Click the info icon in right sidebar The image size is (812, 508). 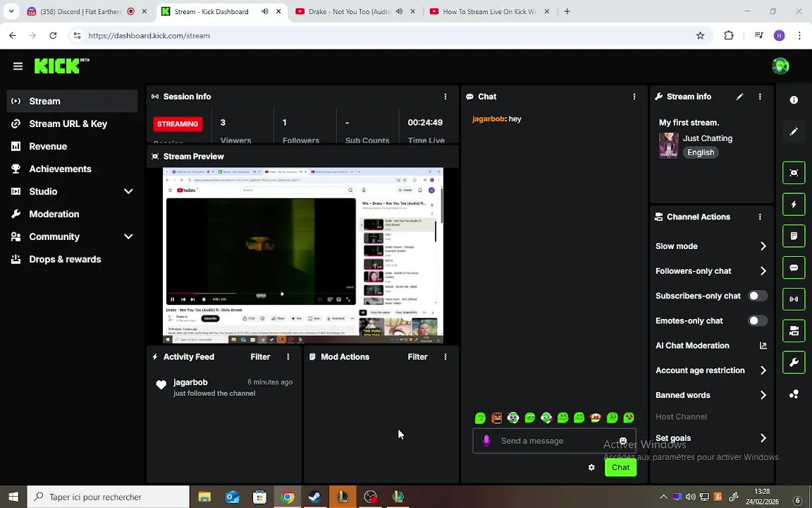pyautogui.click(x=794, y=100)
